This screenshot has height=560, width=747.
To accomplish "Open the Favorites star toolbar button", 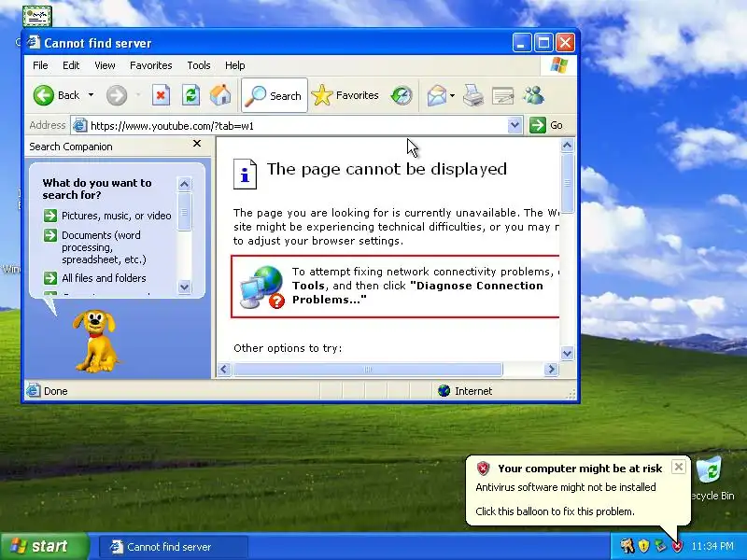I will 345,95.
